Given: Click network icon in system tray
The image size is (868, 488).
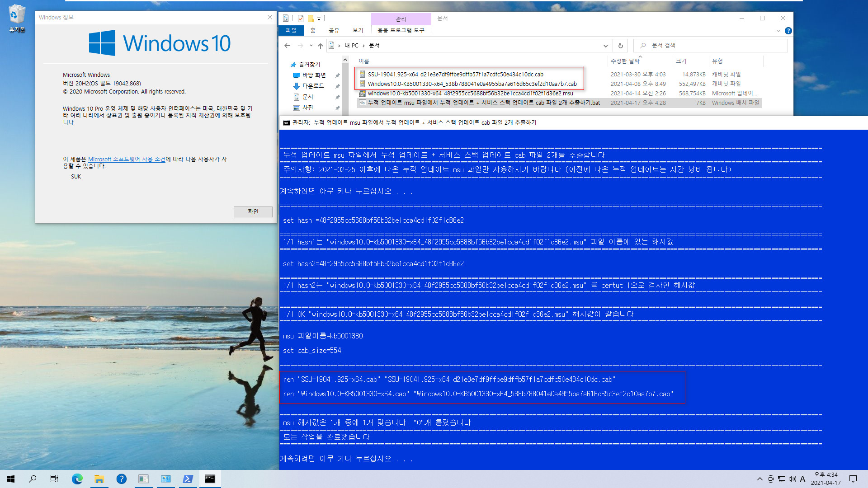Looking at the screenshot, I should (x=781, y=479).
